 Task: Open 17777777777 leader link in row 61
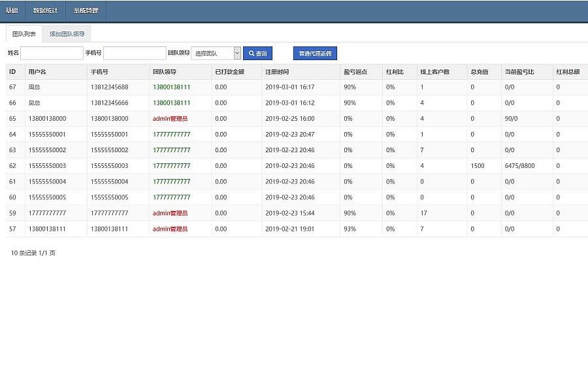pyautogui.click(x=171, y=182)
